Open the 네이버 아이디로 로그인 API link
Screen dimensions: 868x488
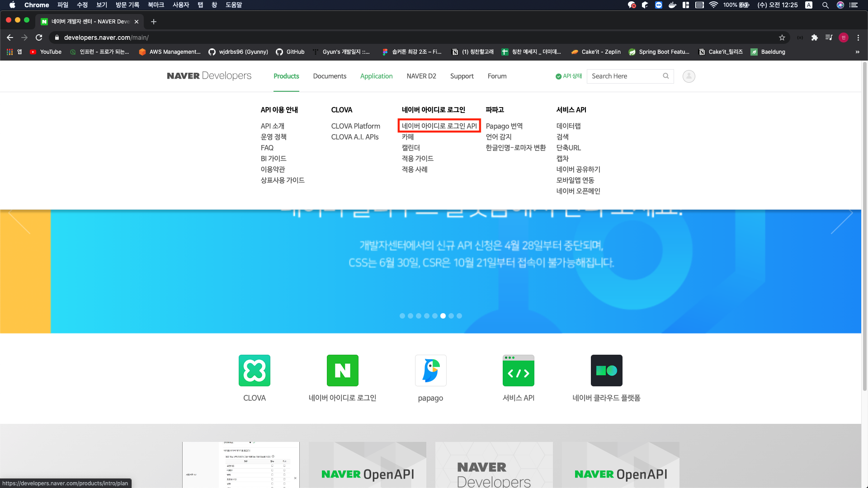click(439, 126)
